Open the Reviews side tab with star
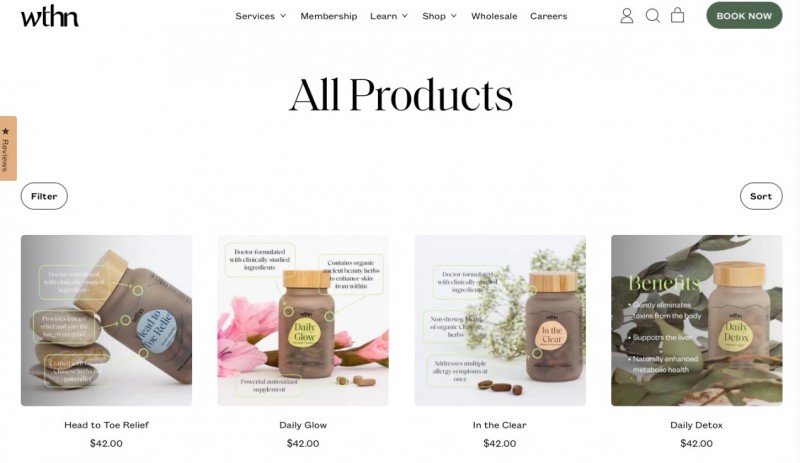This screenshot has height=463, width=800. click(7, 148)
